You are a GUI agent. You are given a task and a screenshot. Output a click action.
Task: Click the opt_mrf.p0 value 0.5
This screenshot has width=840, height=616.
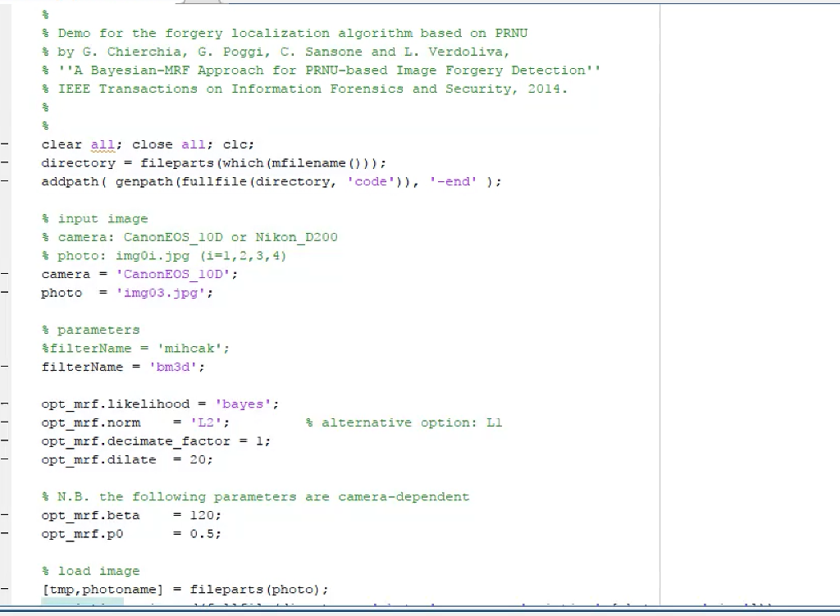(205, 534)
